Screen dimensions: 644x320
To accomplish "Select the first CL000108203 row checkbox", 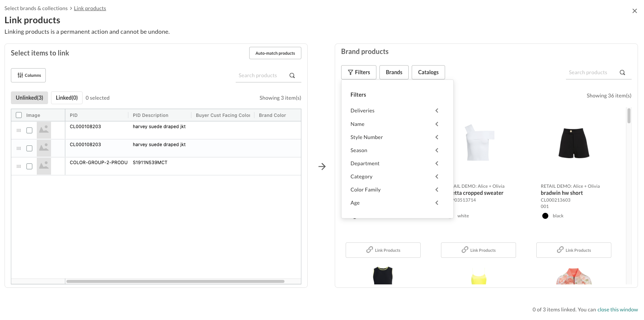I will [x=29, y=130].
